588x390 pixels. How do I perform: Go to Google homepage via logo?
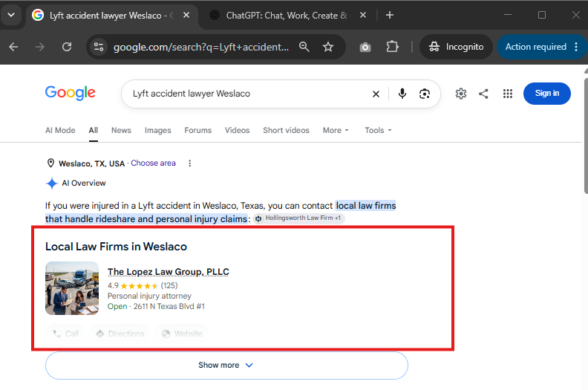[x=70, y=93]
